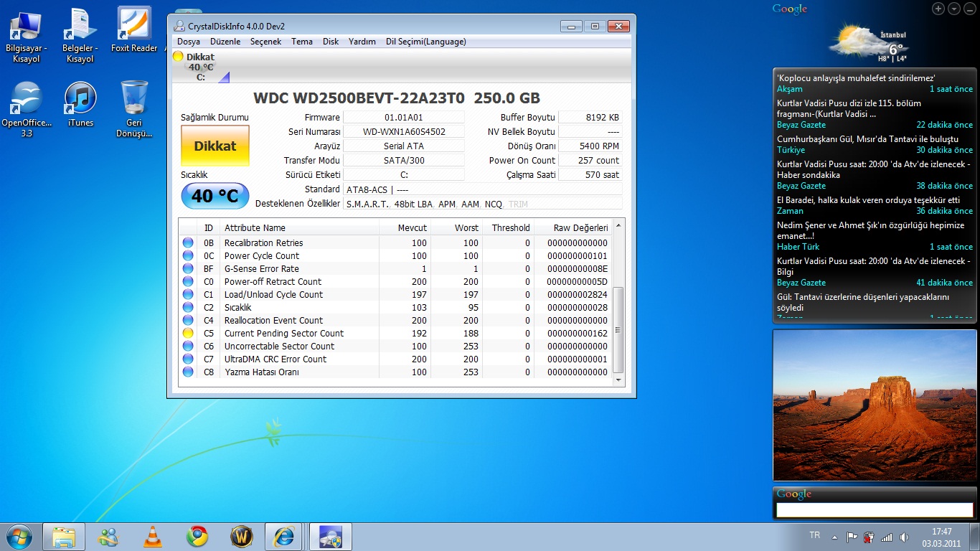The image size is (980, 551).
Task: Open the Belgeler shortcut on desktop
Action: pos(79,36)
